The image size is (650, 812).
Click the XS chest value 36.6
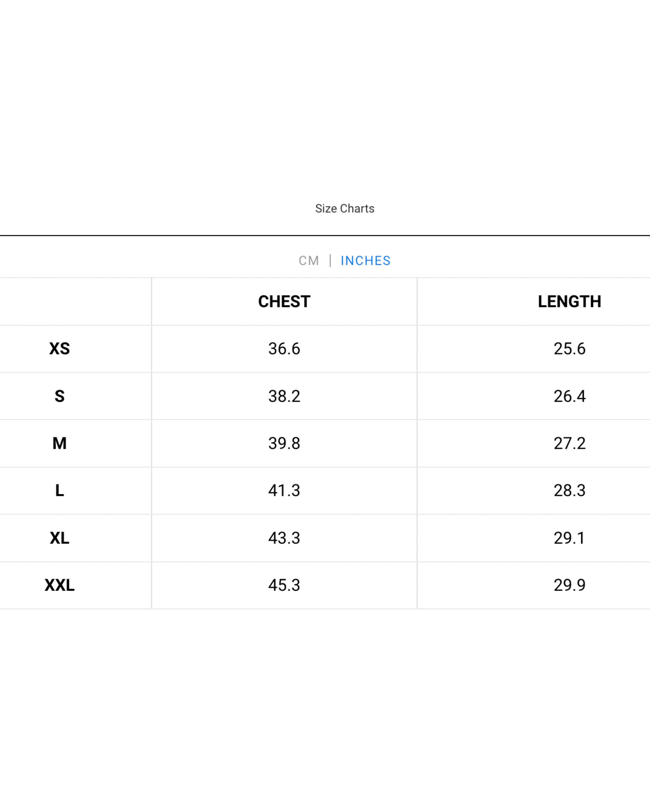pos(284,349)
